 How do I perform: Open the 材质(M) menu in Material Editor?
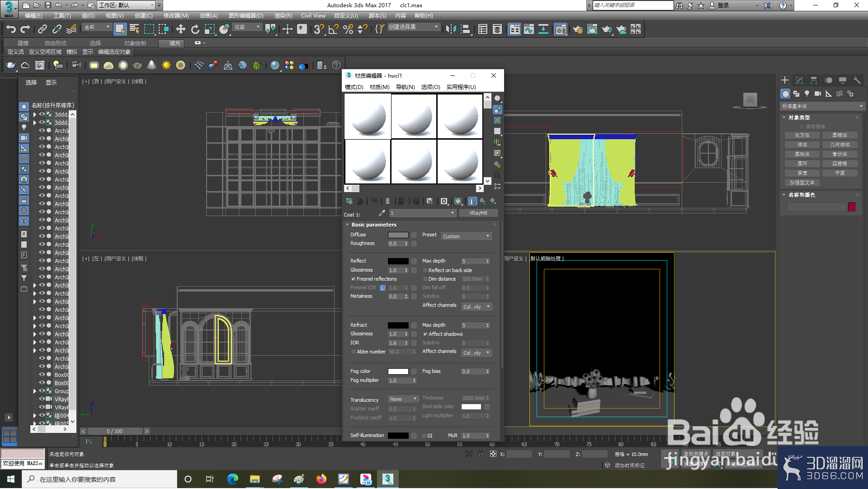(x=379, y=87)
